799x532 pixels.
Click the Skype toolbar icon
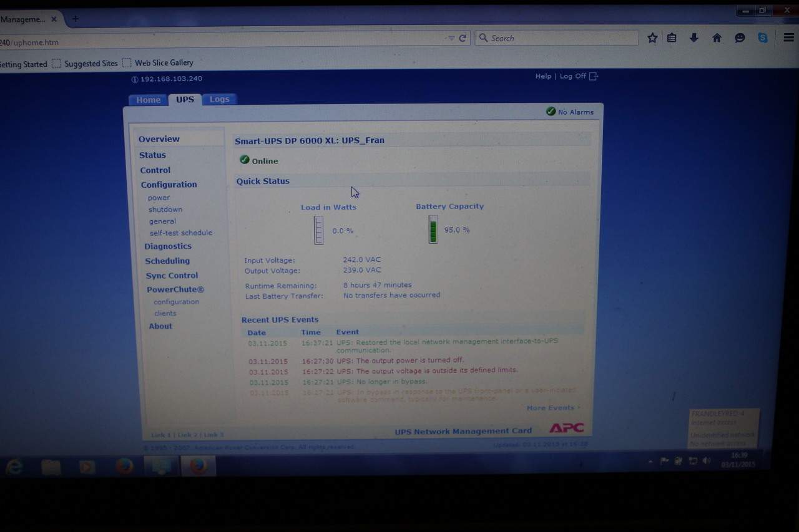(x=763, y=38)
